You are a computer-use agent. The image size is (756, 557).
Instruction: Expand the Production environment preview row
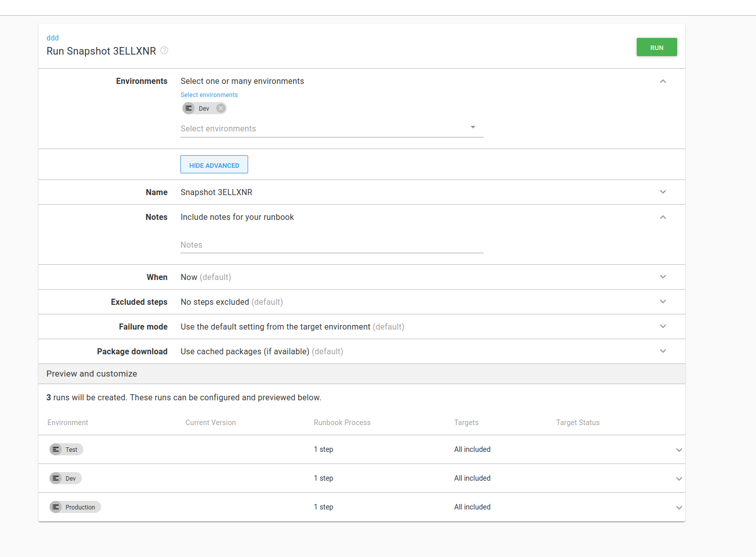click(x=679, y=507)
